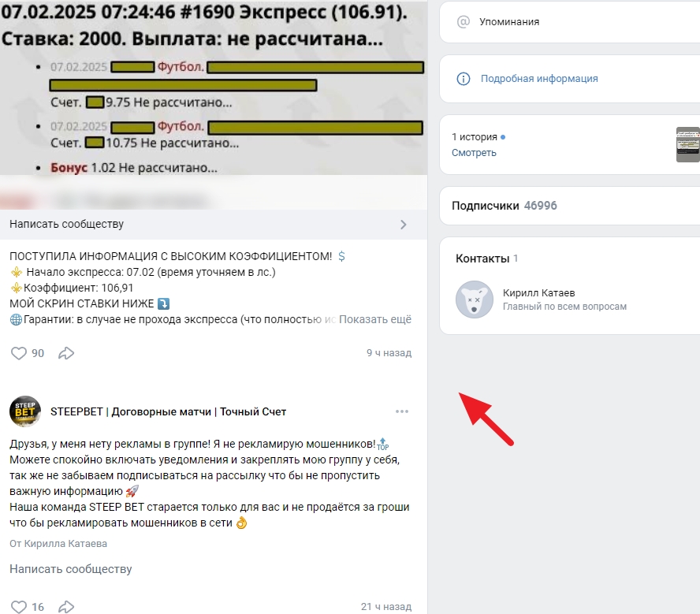Click the Кирилл Катаев contact name
700x614 pixels.
coord(539,293)
